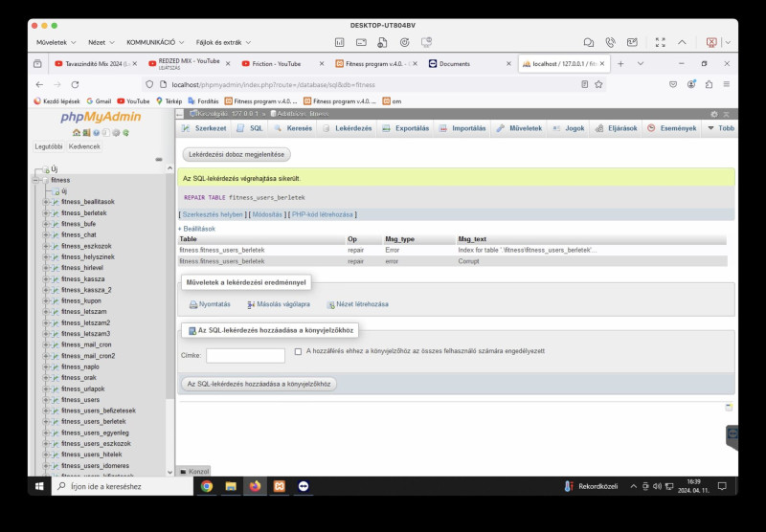The height and width of the screenshot is (532, 766).
Task: Open a new Firefox tab with the plus
Action: pyautogui.click(x=620, y=64)
